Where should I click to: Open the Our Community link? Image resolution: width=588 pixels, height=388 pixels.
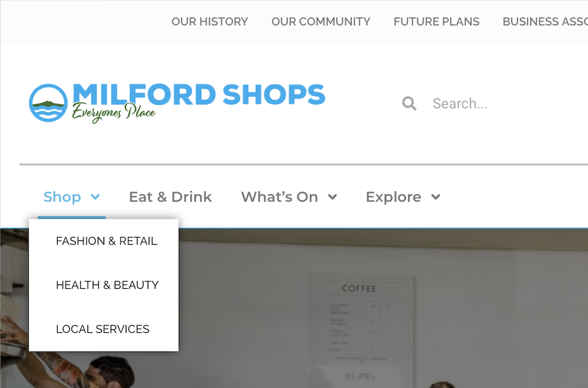(x=320, y=22)
